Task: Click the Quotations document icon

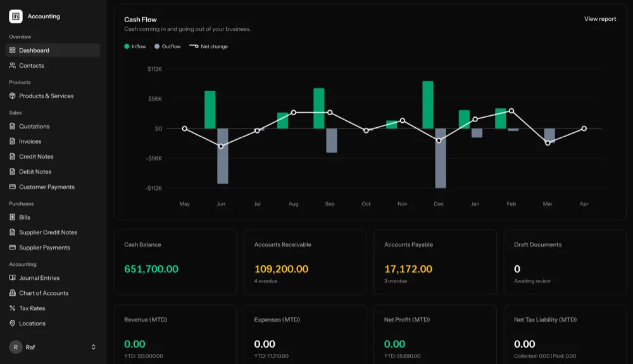Action: tap(13, 127)
